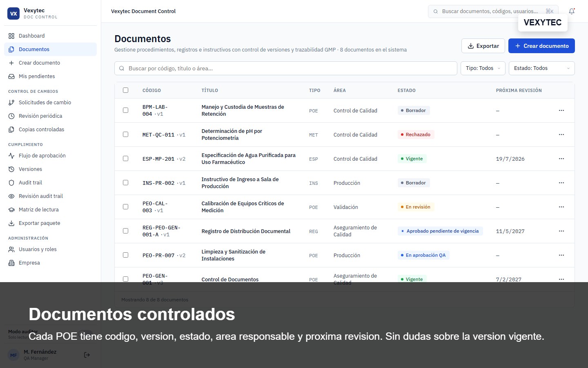Click the shield icon for Audit trail
588x368 pixels.
pos(11,183)
